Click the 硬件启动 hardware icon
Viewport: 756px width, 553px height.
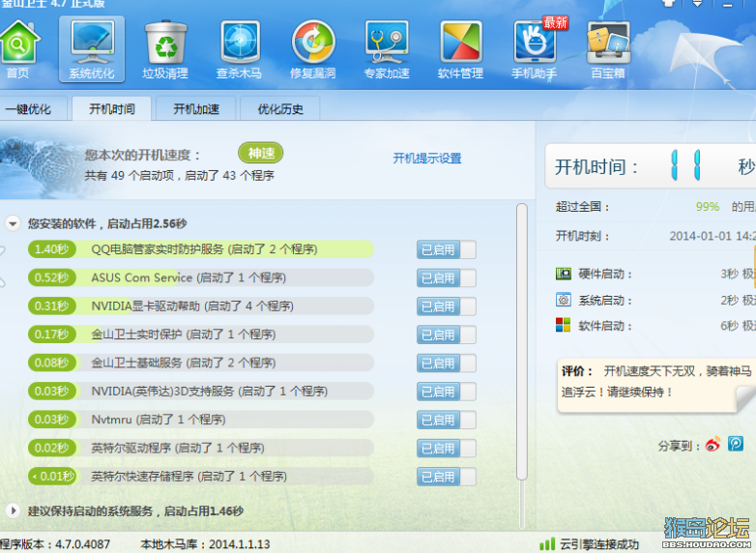[x=564, y=274]
